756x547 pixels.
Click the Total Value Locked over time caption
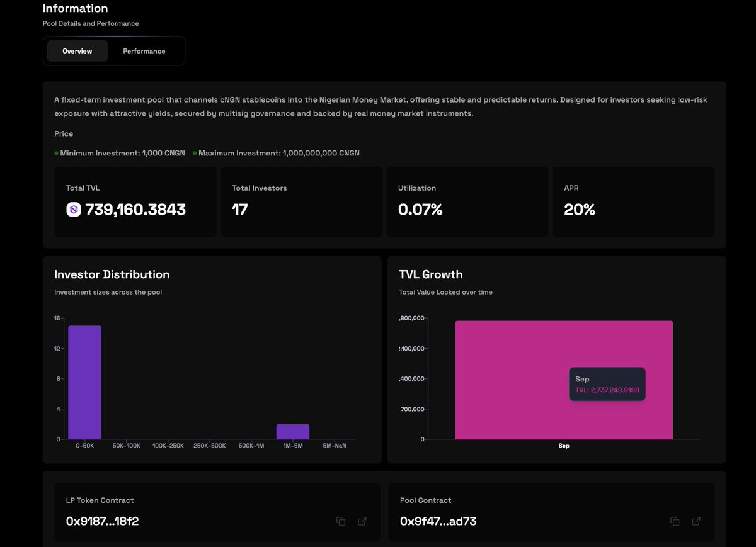(x=446, y=292)
